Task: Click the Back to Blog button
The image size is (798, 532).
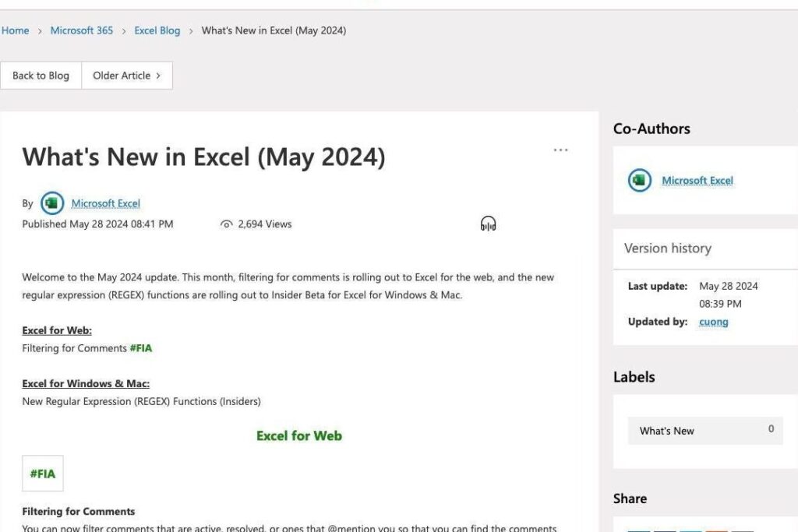Action: click(x=41, y=76)
